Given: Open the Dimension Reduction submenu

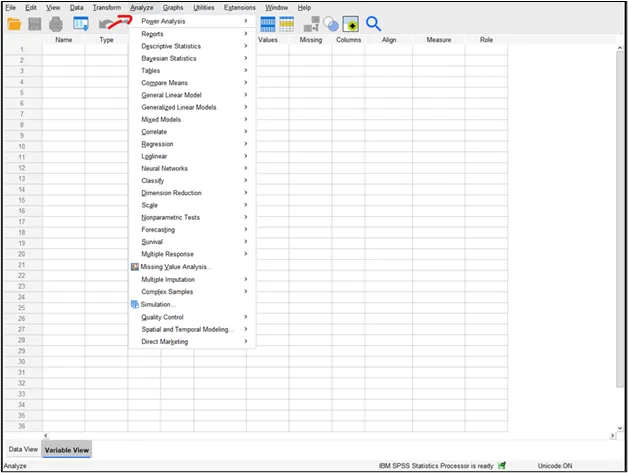Looking at the screenshot, I should click(x=171, y=193).
